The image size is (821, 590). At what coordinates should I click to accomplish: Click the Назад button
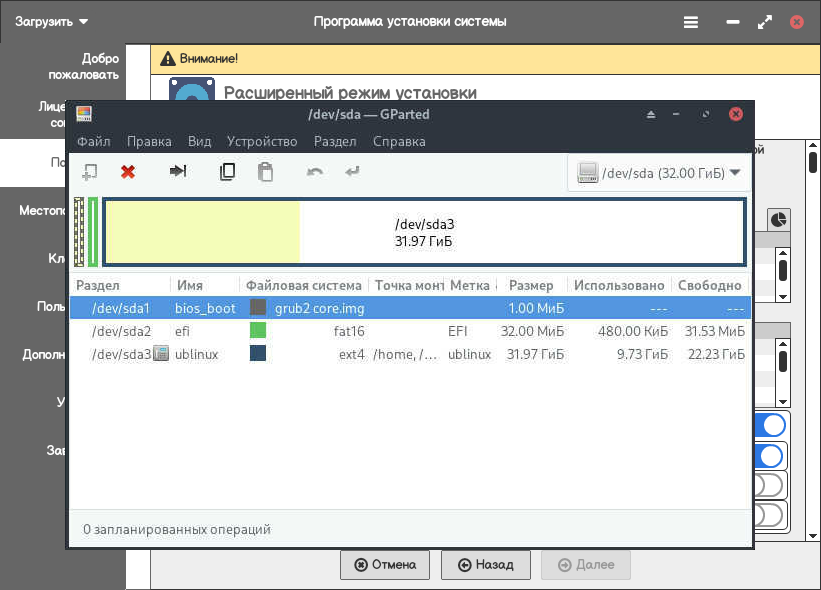pos(486,565)
